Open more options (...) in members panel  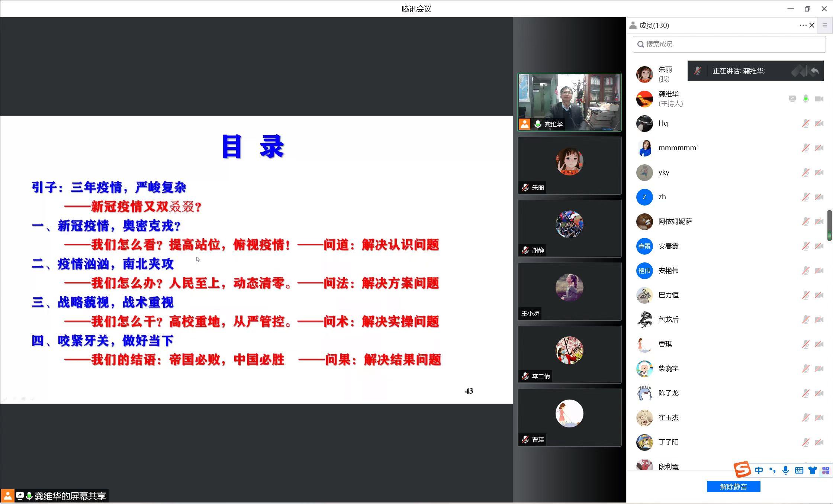pyautogui.click(x=803, y=25)
